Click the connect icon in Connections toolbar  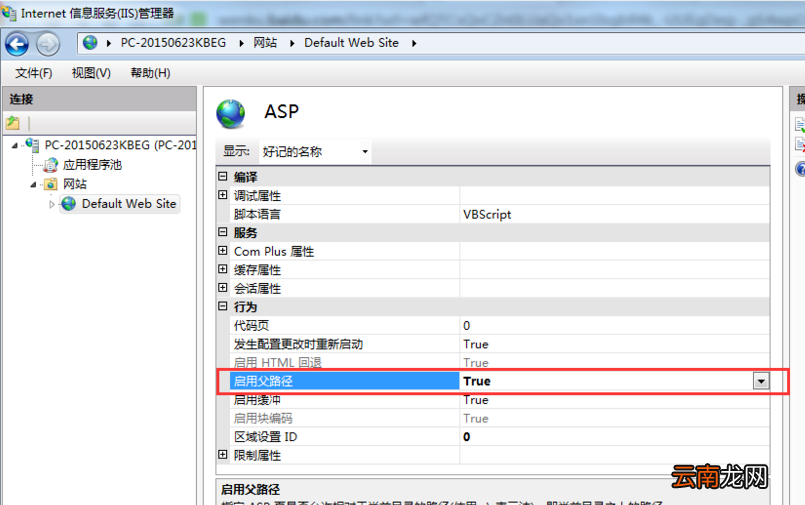click(13, 123)
